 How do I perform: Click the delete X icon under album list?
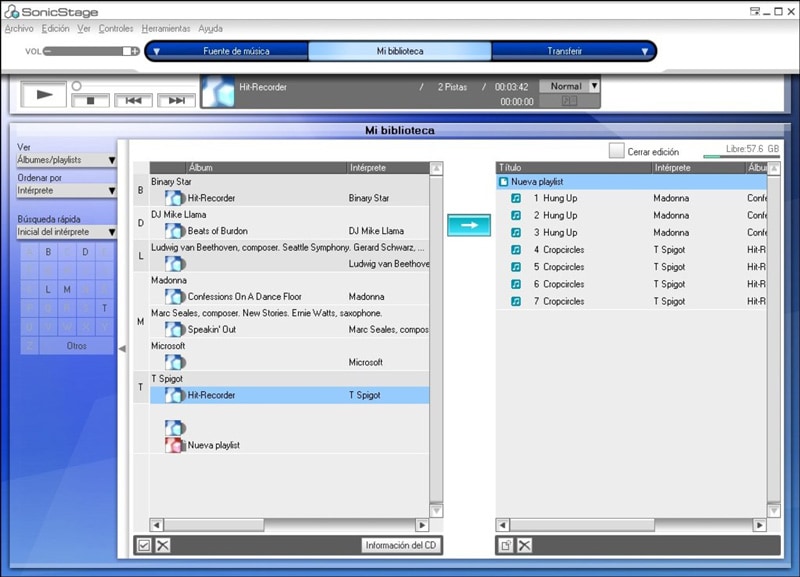click(163, 545)
